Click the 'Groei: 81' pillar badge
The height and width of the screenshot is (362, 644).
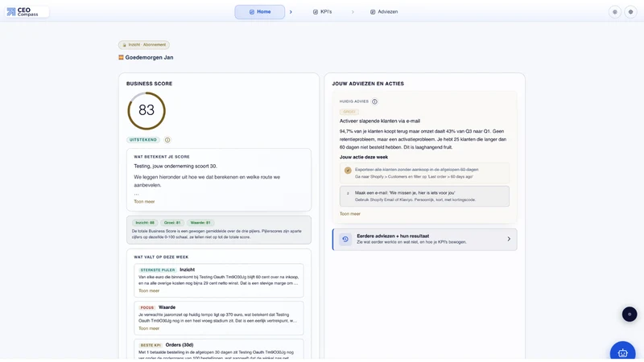[172, 223]
